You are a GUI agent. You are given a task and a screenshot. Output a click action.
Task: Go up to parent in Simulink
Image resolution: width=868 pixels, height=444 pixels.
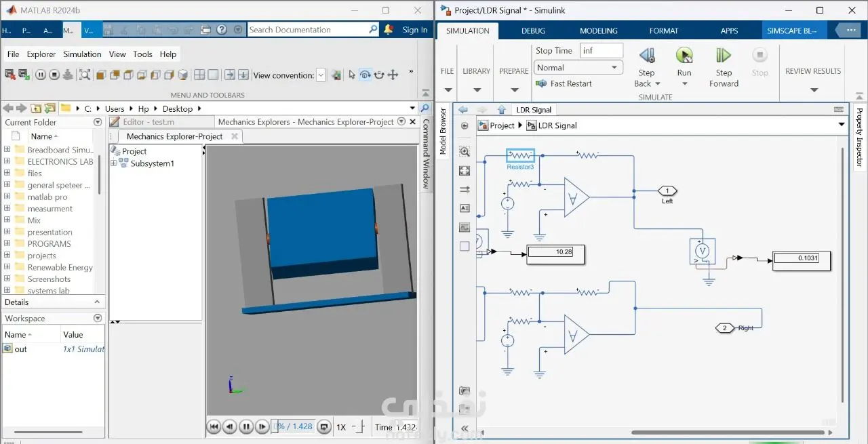[x=502, y=109]
